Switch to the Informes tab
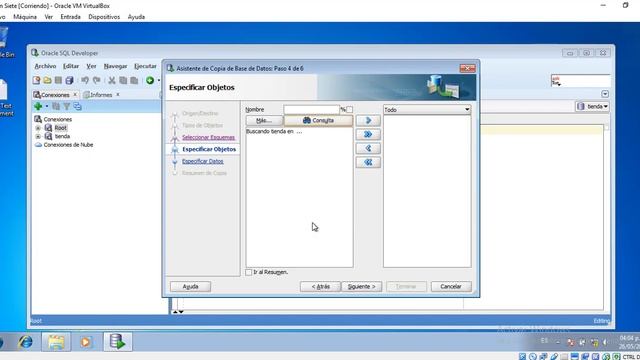Viewport: 640px width, 360px height. click(101, 95)
